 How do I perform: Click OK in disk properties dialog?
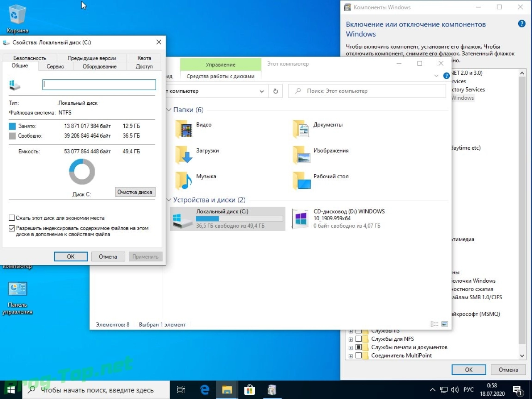point(71,256)
